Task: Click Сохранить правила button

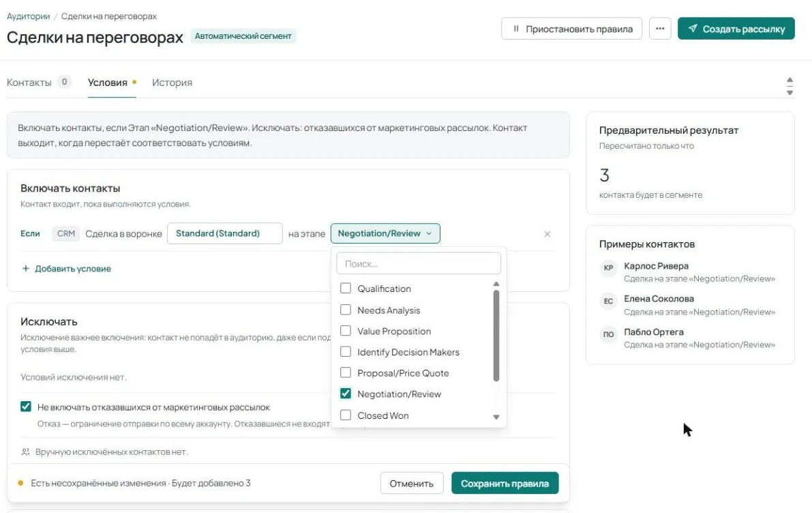Action: 505,483
